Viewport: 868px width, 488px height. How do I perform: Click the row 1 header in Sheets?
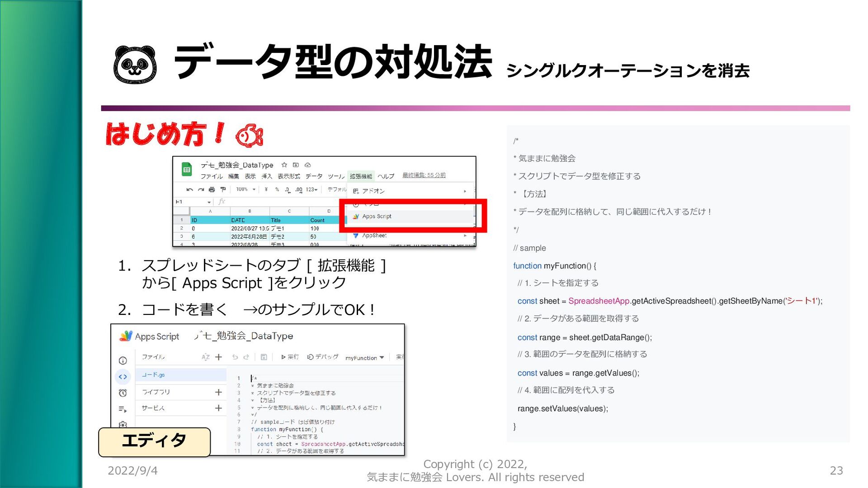[182, 220]
